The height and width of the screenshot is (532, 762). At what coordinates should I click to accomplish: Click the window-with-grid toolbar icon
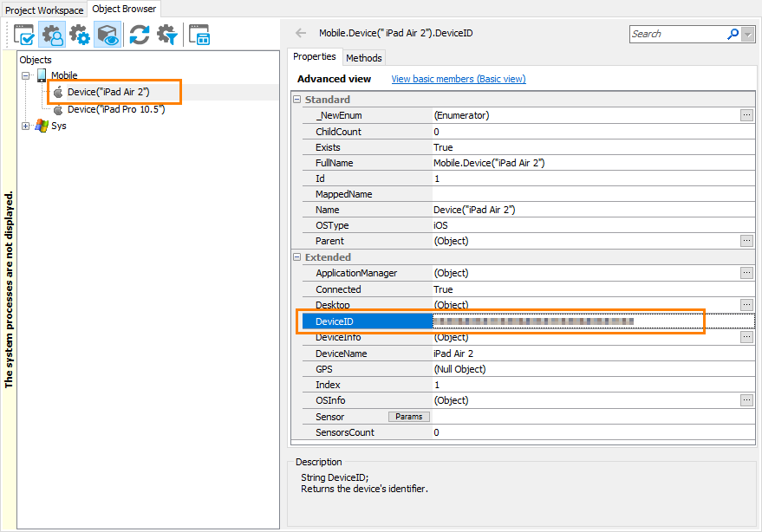199,35
